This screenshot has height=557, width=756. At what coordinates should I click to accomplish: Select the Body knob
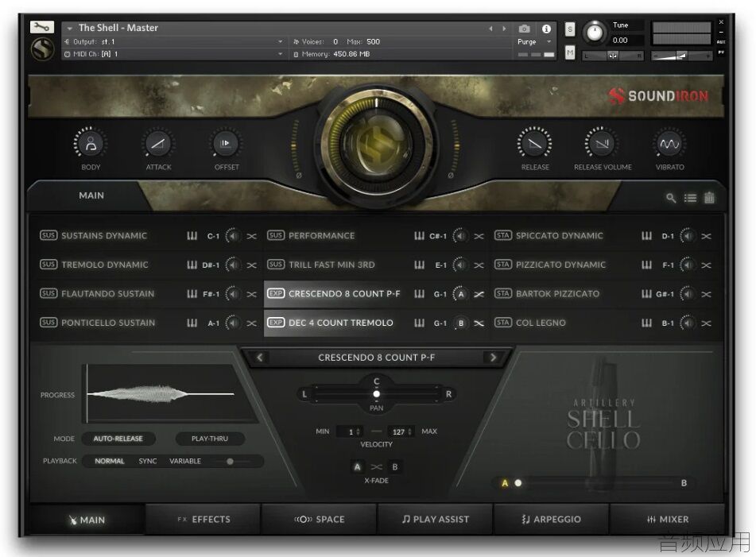point(91,144)
